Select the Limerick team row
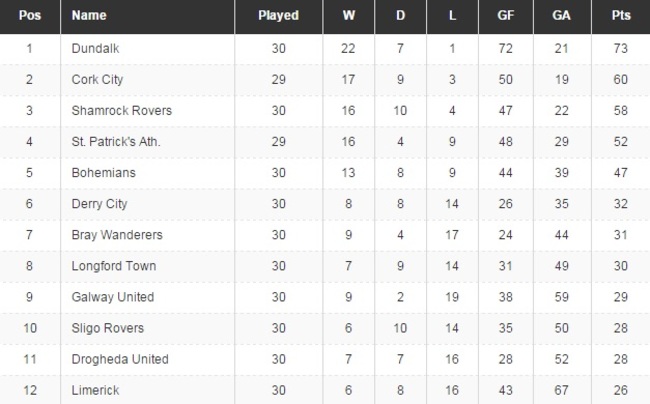The height and width of the screenshot is (404, 650). (x=96, y=390)
